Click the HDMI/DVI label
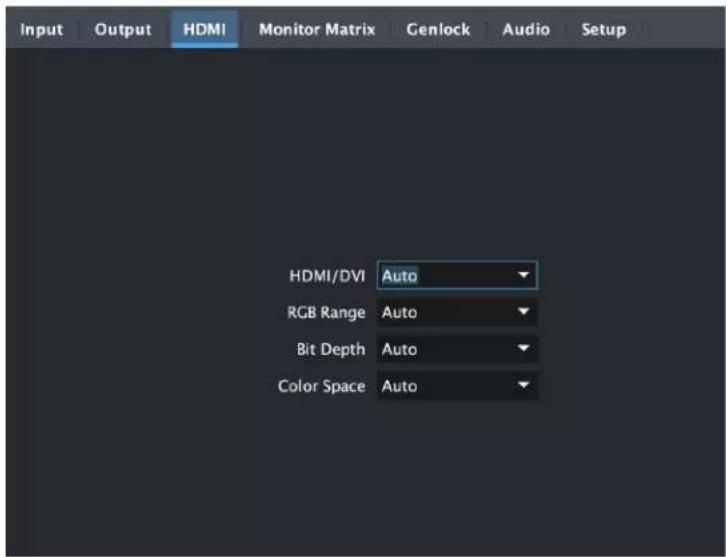726x557 pixels. 327,276
